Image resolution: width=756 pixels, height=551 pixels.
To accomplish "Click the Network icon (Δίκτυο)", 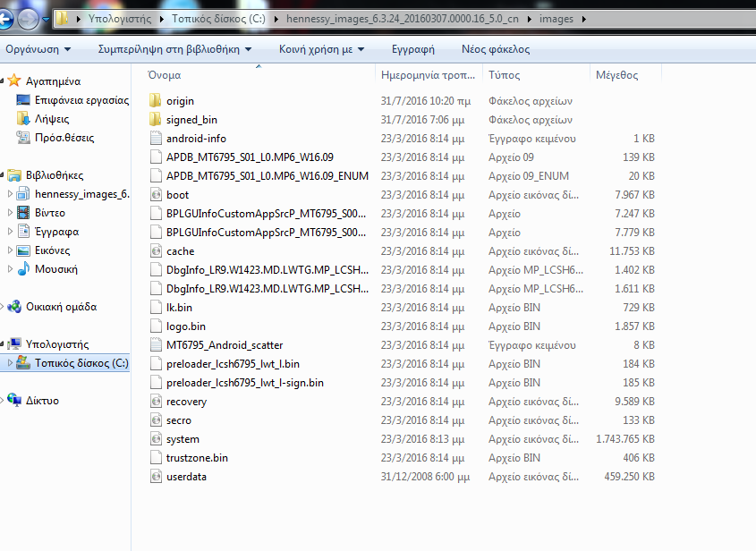I will click(14, 400).
